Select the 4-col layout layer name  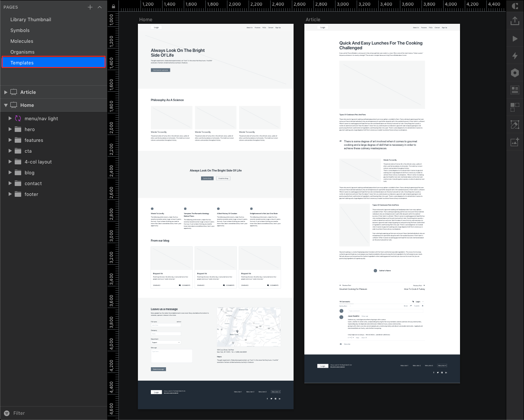38,162
